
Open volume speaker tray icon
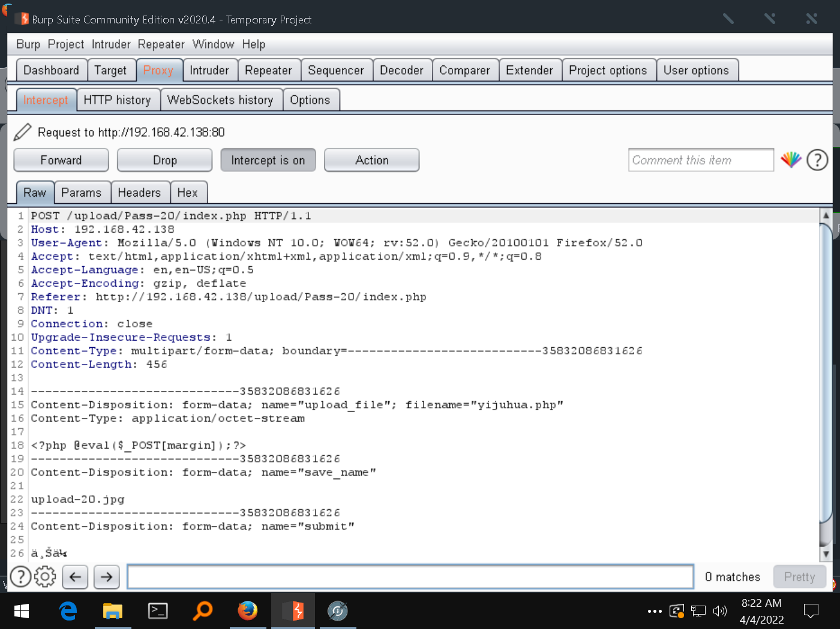point(719,612)
